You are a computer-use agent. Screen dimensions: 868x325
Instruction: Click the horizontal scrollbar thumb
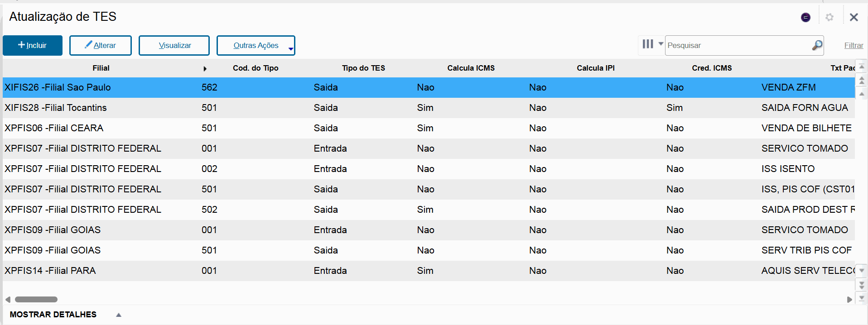(36, 299)
